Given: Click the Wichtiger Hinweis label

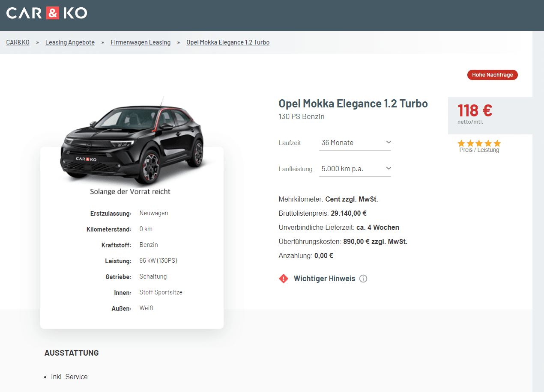Looking at the screenshot, I should (x=324, y=279).
